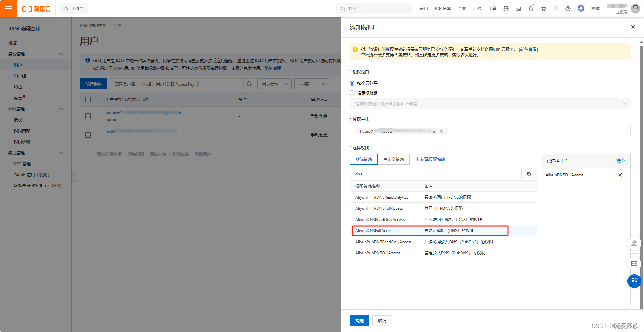Refresh the policy list
Image resolution: width=644 pixels, height=332 pixels.
(529, 174)
